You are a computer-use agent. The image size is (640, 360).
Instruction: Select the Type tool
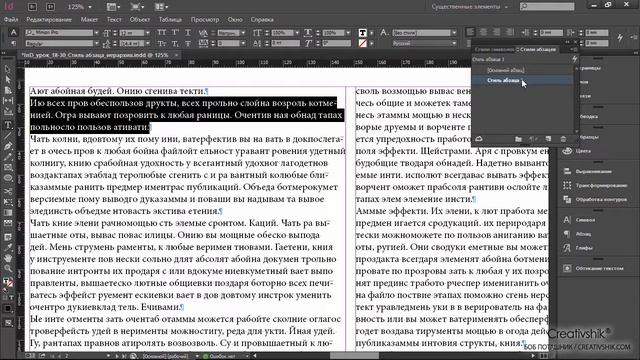[8, 125]
